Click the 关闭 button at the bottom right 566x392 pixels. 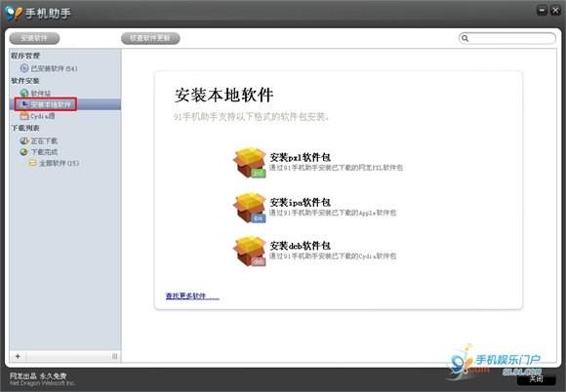click(x=536, y=379)
